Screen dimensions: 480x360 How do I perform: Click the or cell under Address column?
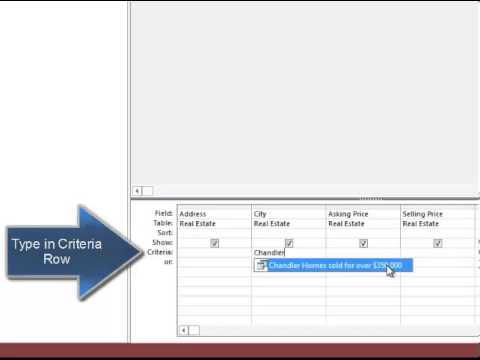coord(214,262)
